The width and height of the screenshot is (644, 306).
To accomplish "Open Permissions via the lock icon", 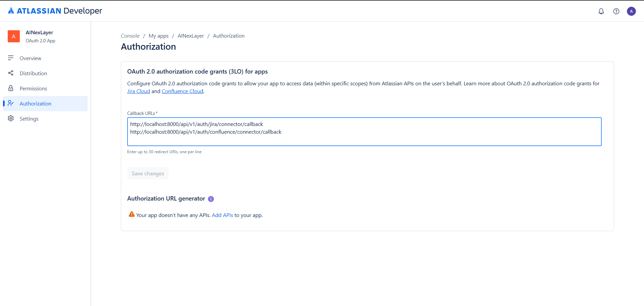I will [x=11, y=88].
